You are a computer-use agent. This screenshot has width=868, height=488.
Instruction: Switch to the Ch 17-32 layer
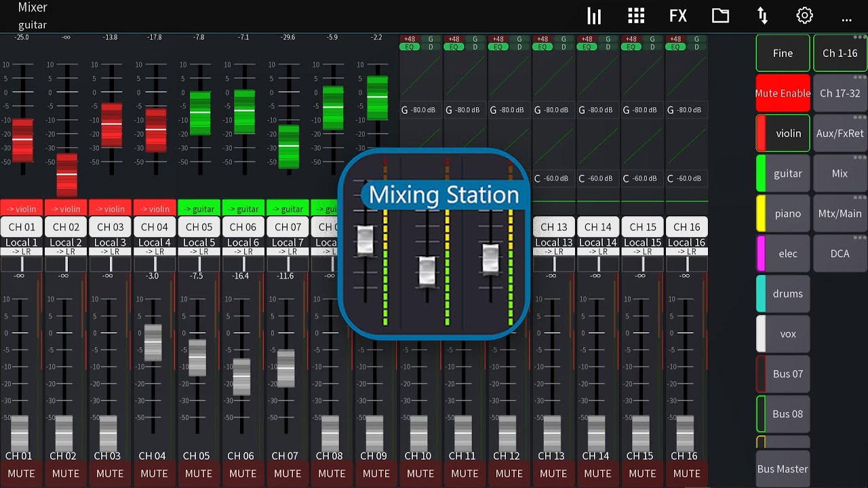click(x=840, y=93)
